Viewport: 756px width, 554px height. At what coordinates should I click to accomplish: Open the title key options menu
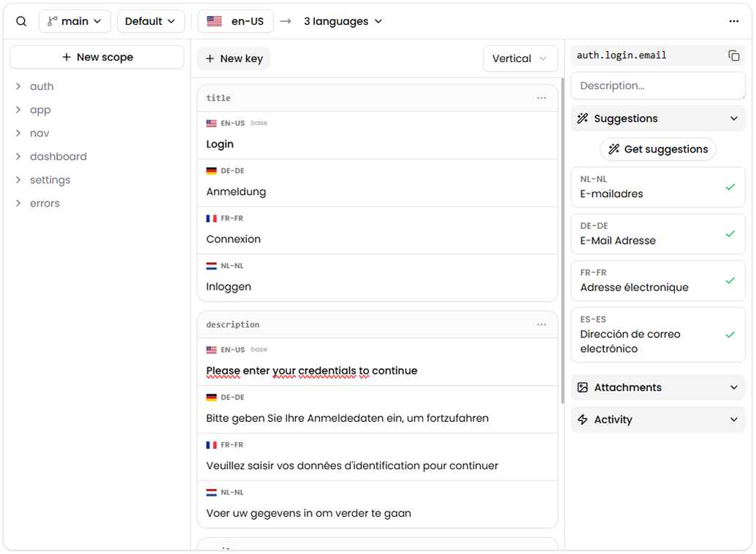[541, 98]
